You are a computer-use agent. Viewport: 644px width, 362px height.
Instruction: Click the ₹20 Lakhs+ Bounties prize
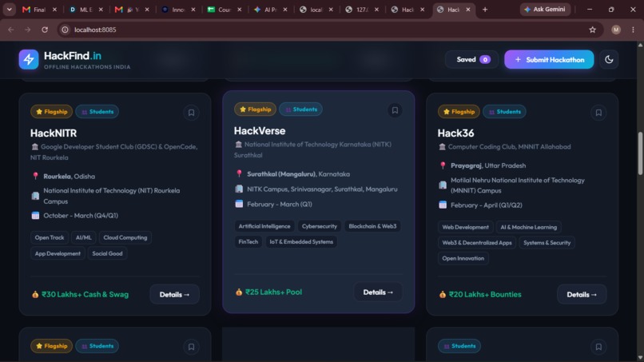pyautogui.click(x=485, y=295)
